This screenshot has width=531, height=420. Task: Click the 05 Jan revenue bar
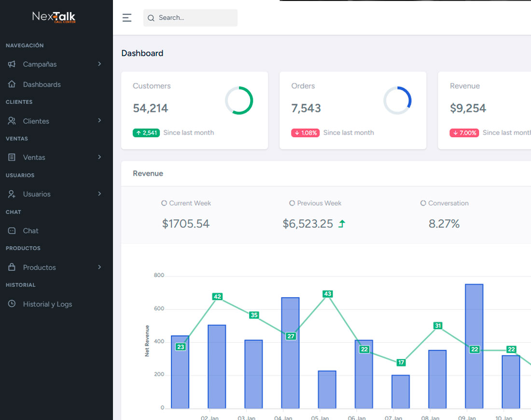pos(327,390)
